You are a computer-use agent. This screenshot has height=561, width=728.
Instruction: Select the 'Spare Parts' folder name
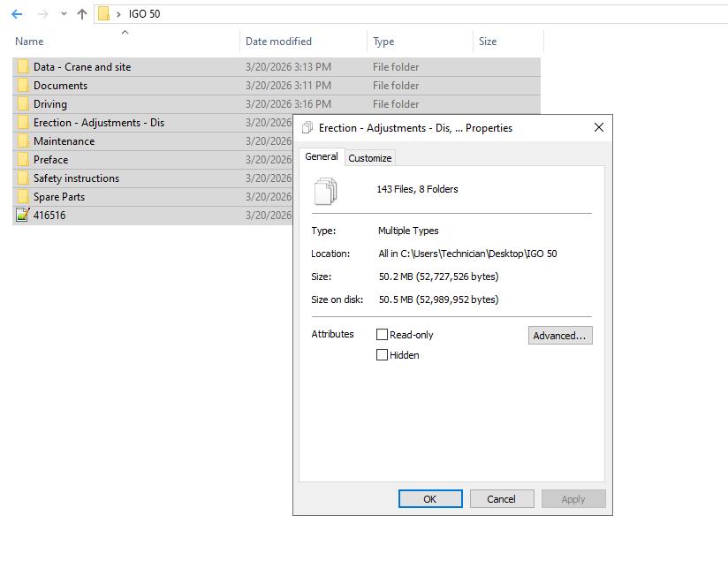click(59, 197)
